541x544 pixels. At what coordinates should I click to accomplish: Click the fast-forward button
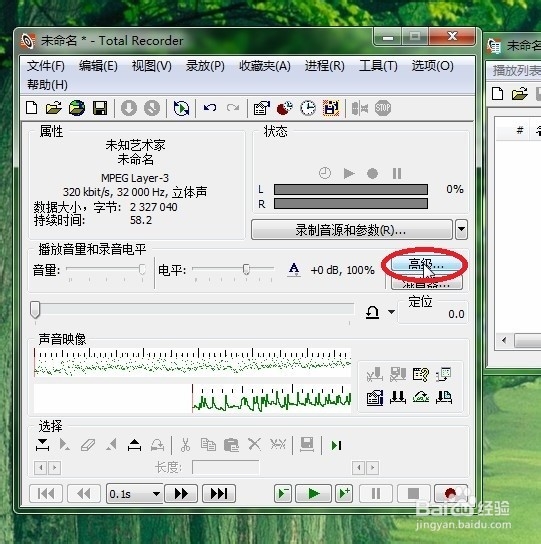(x=181, y=493)
